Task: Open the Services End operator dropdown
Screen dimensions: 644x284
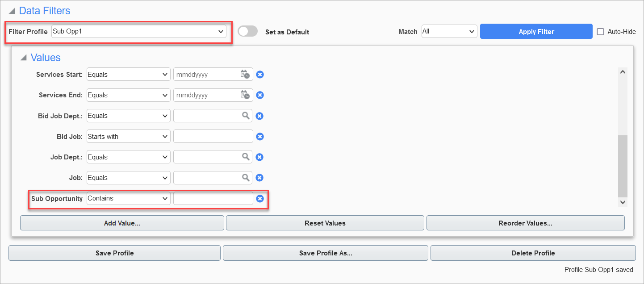Action: pos(128,95)
